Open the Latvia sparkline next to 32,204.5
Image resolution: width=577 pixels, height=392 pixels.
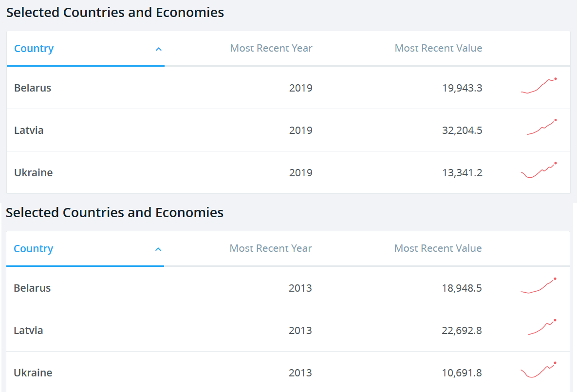point(541,127)
